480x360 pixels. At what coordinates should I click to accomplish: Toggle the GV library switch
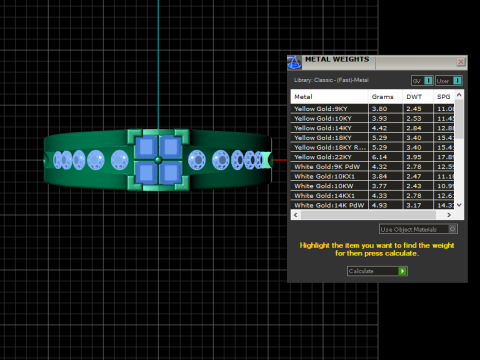(422, 81)
